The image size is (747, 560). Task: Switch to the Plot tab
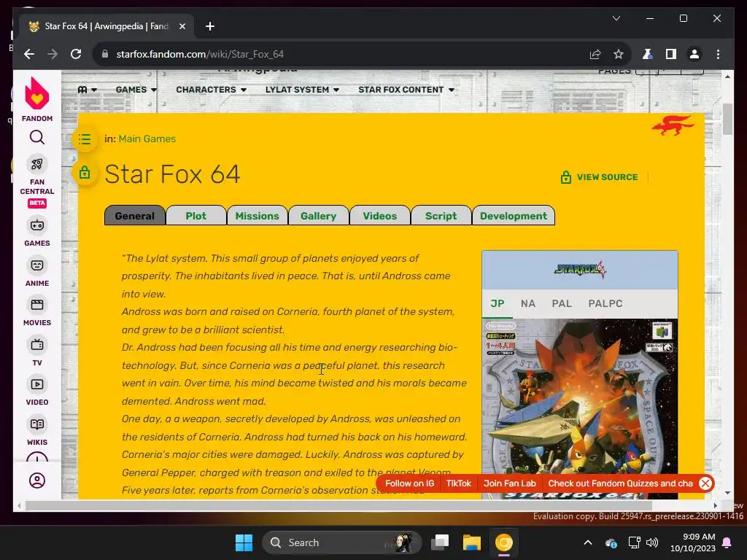click(x=196, y=216)
